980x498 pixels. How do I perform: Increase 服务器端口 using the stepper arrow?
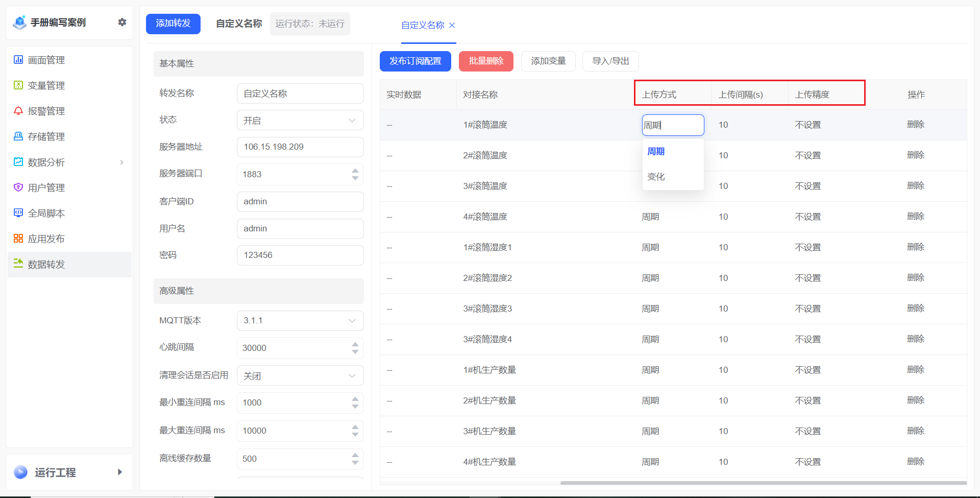355,171
